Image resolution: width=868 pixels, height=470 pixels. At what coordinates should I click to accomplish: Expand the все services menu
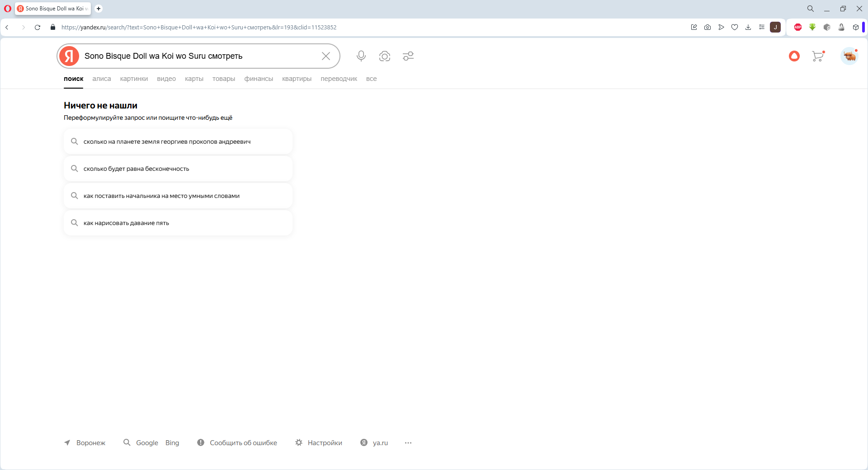click(x=371, y=79)
